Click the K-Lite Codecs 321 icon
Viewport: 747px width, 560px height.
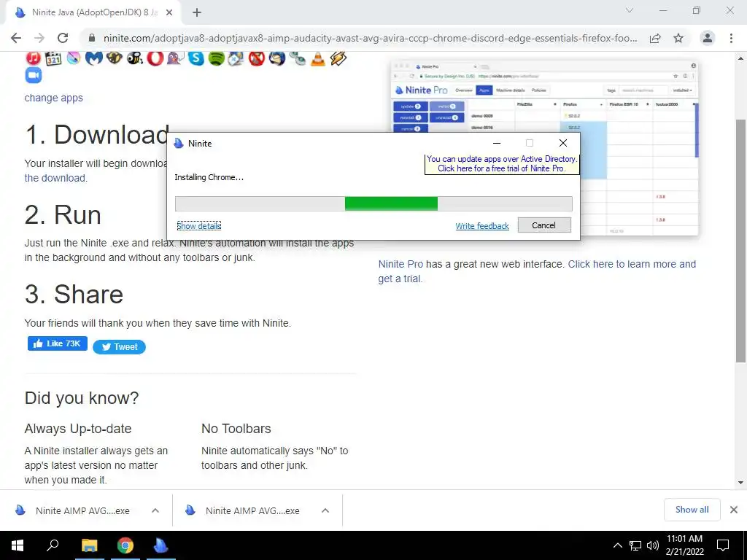53,58
